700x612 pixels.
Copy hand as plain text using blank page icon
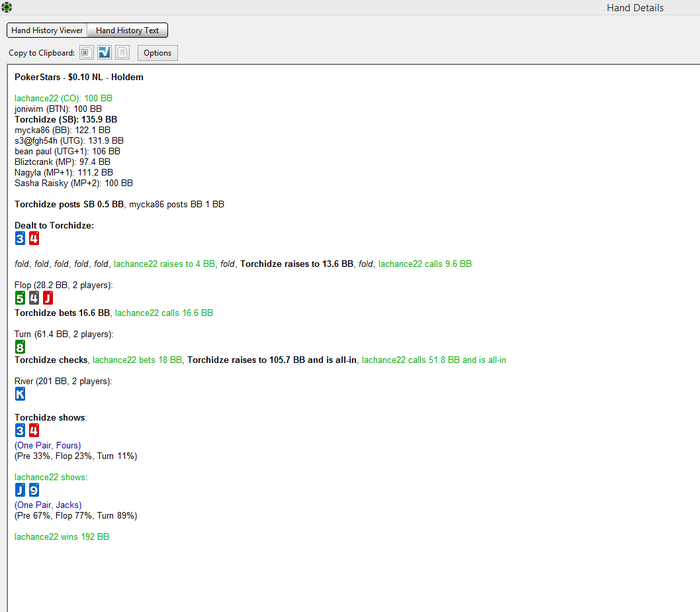point(122,53)
